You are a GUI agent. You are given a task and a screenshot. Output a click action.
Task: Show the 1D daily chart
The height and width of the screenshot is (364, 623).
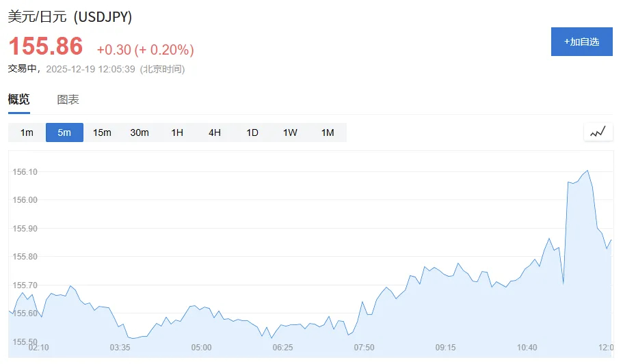pos(252,132)
